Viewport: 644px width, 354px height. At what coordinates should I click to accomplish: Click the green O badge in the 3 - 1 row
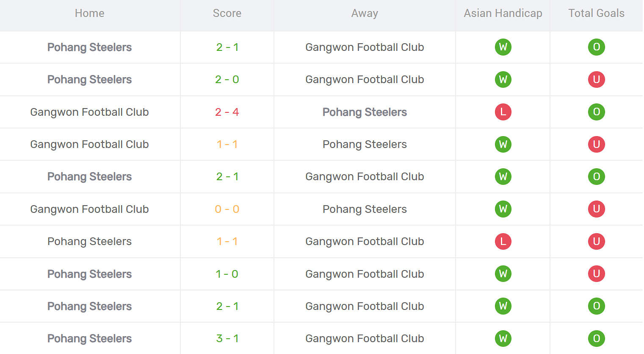[596, 338]
